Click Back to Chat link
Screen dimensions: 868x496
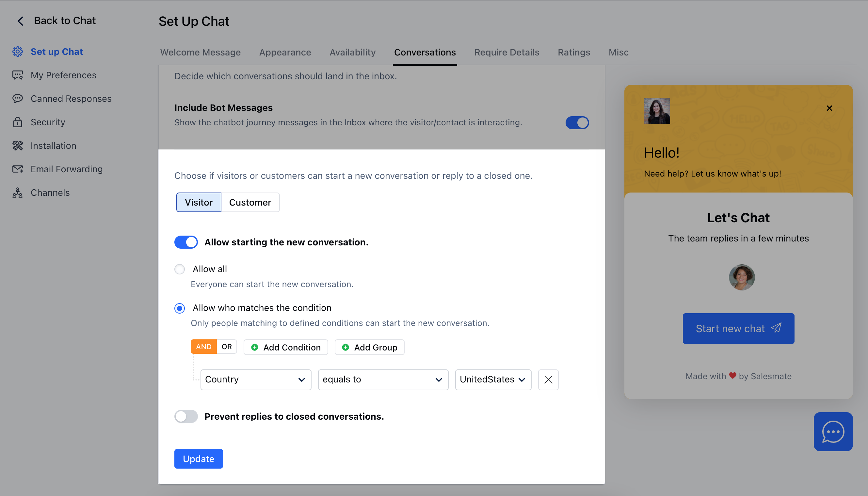[x=65, y=21]
